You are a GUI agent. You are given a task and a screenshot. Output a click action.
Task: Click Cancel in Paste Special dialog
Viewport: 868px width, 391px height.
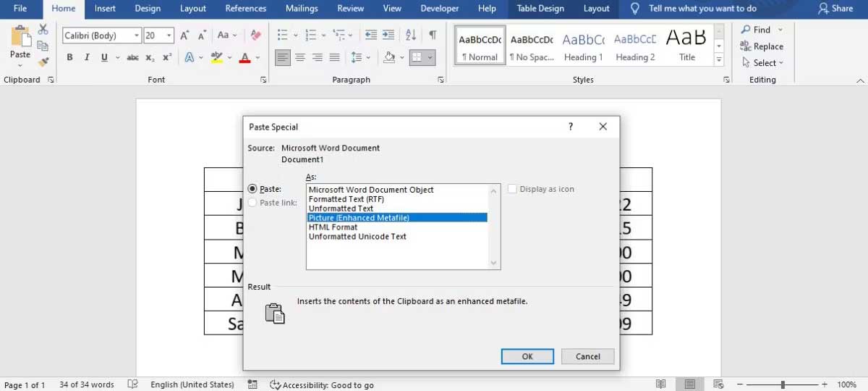tap(587, 356)
